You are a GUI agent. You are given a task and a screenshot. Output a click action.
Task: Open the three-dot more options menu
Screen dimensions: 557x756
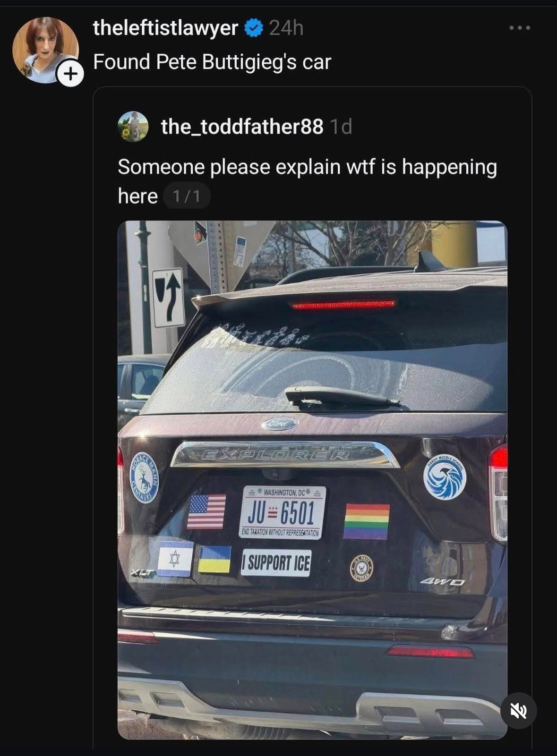click(x=520, y=28)
